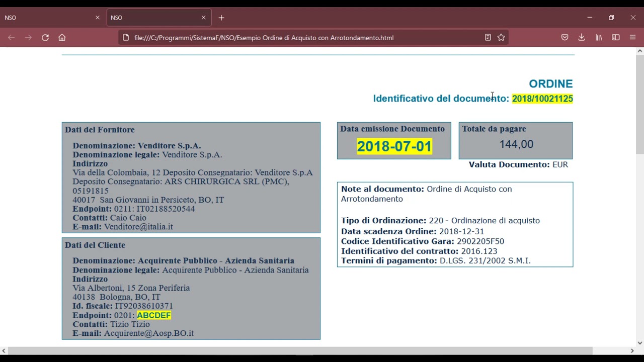
Task: Click Termini di pagamento D.LGS. 231/2002 line
Action: (436, 261)
